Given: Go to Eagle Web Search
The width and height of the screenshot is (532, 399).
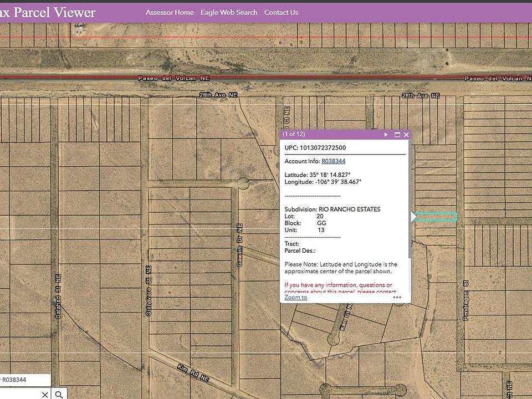Looking at the screenshot, I should [229, 13].
